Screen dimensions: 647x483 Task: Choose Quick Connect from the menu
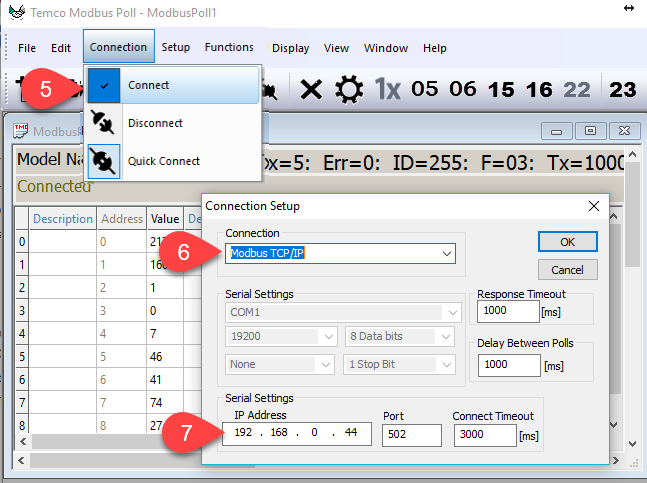point(173,161)
